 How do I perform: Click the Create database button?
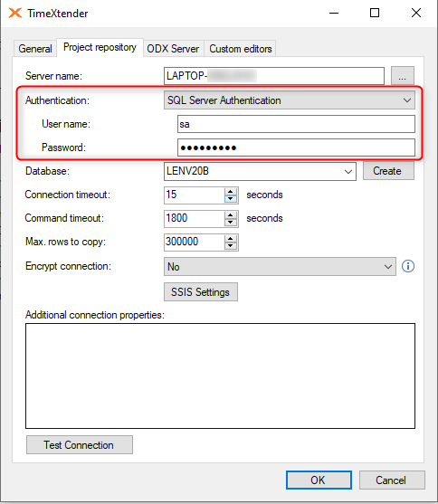click(x=388, y=171)
